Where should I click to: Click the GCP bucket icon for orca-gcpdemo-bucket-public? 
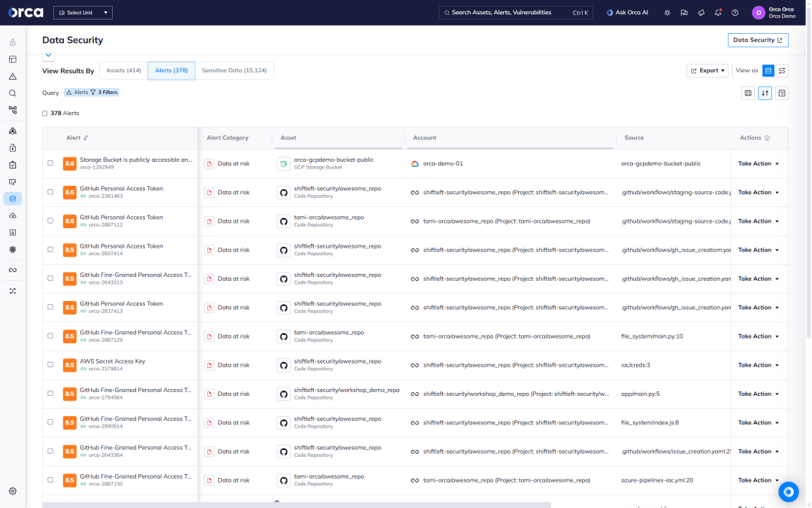(283, 164)
